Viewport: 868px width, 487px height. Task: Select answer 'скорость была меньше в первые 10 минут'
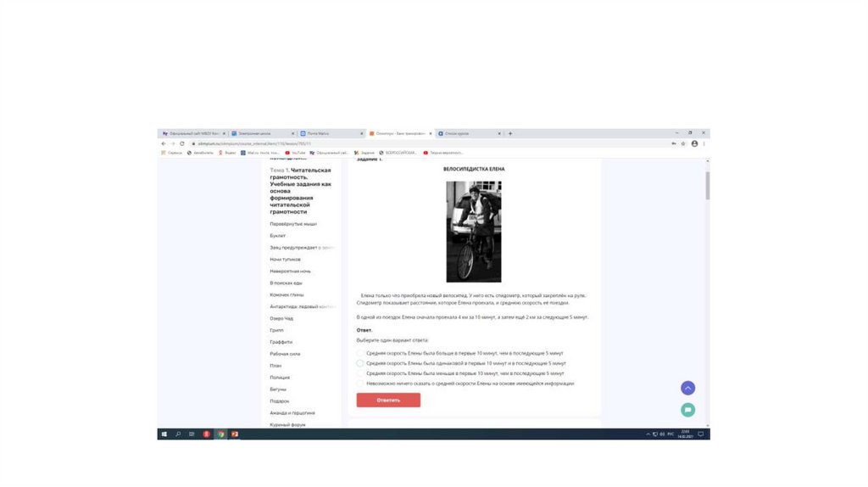(x=359, y=373)
